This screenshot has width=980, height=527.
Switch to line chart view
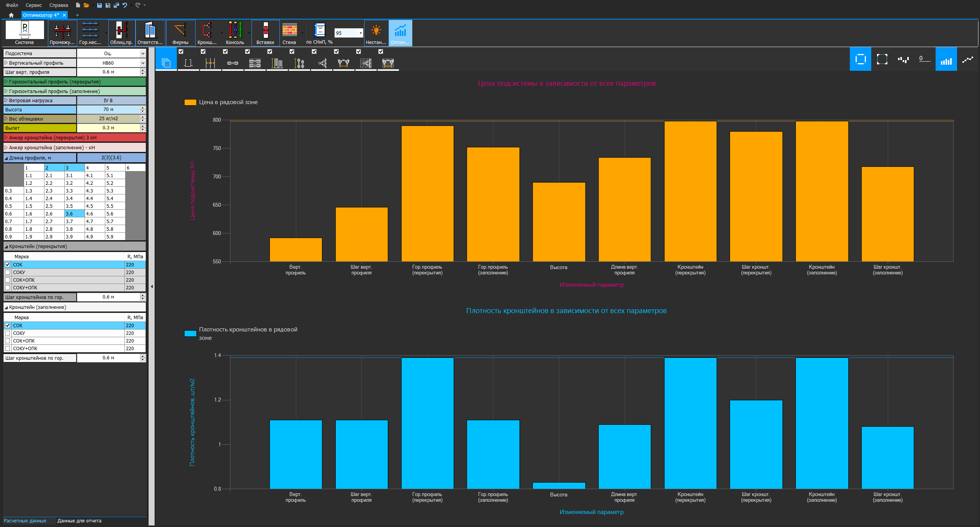pos(967,59)
